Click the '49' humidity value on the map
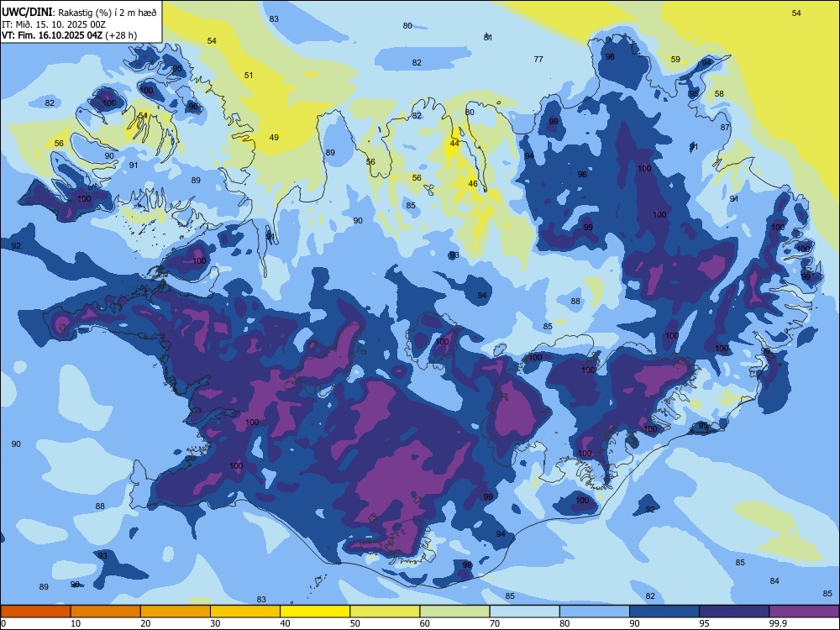The height and width of the screenshot is (630, 840). click(274, 137)
